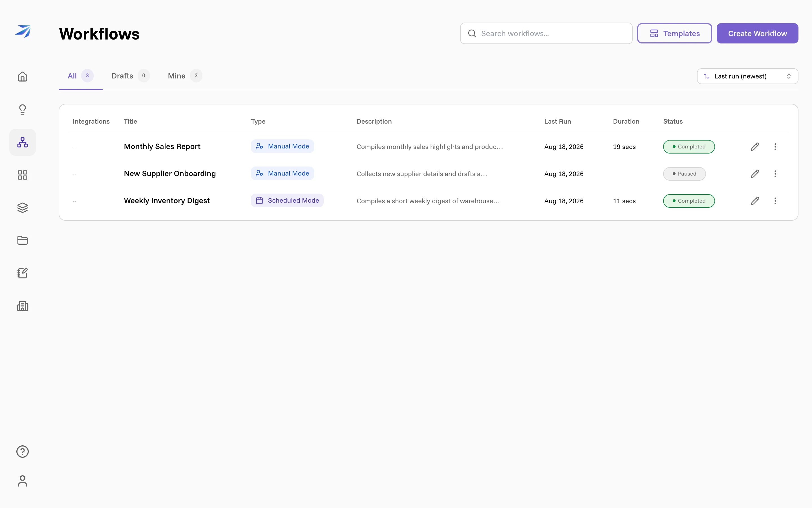Switch to the Mine tab
This screenshot has height=508, width=812.
185,76
